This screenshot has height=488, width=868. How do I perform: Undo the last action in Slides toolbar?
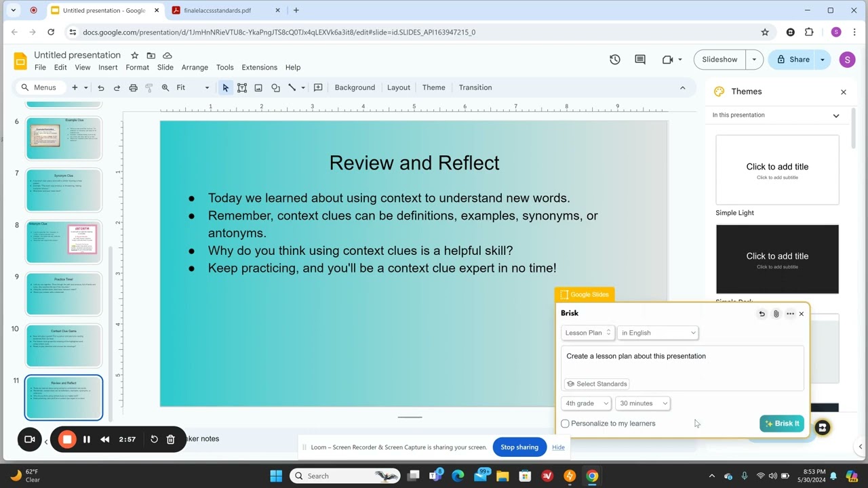click(x=101, y=87)
